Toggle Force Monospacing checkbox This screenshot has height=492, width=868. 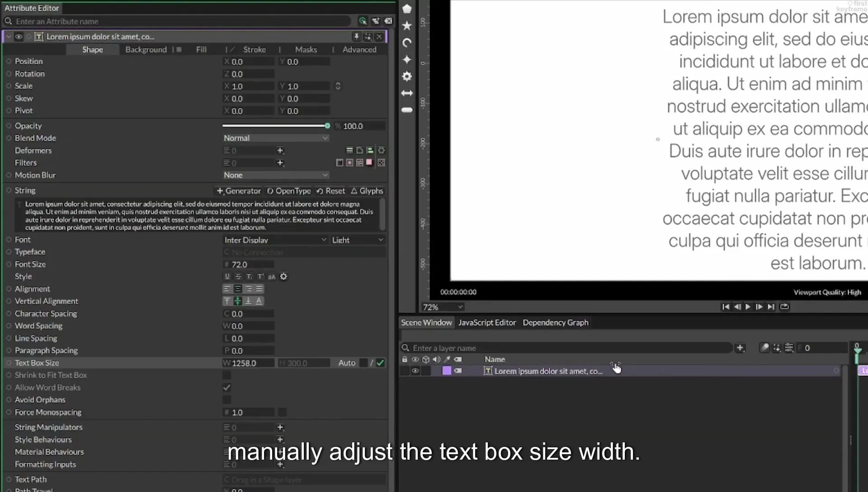(x=282, y=412)
